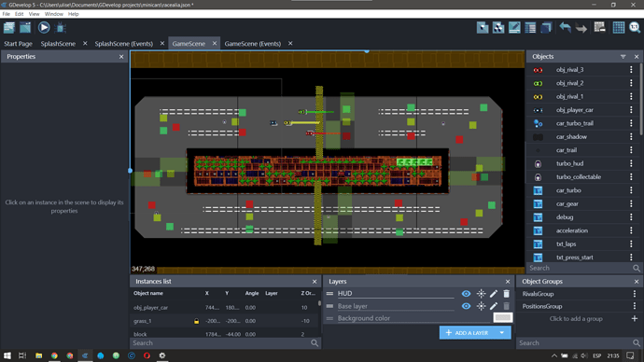Open options menu for obj_rival_3

(x=631, y=70)
